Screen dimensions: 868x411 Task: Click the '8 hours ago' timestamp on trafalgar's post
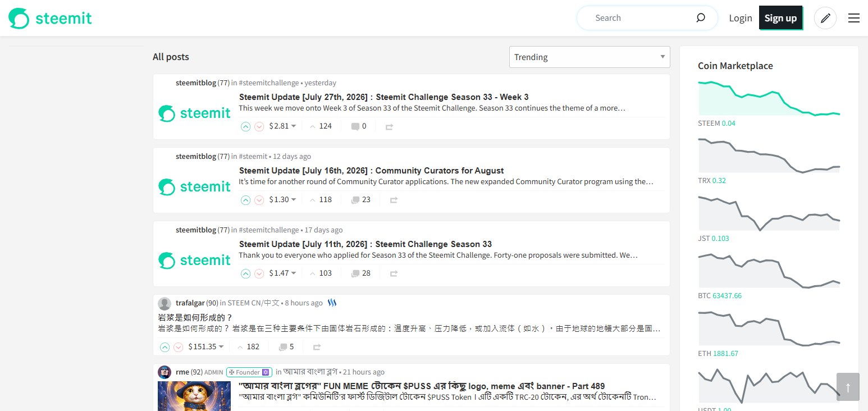tap(304, 303)
